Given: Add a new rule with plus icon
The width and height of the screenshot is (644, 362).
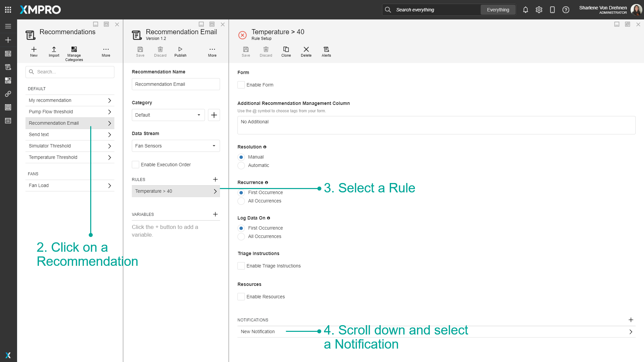Looking at the screenshot, I should coord(215,179).
